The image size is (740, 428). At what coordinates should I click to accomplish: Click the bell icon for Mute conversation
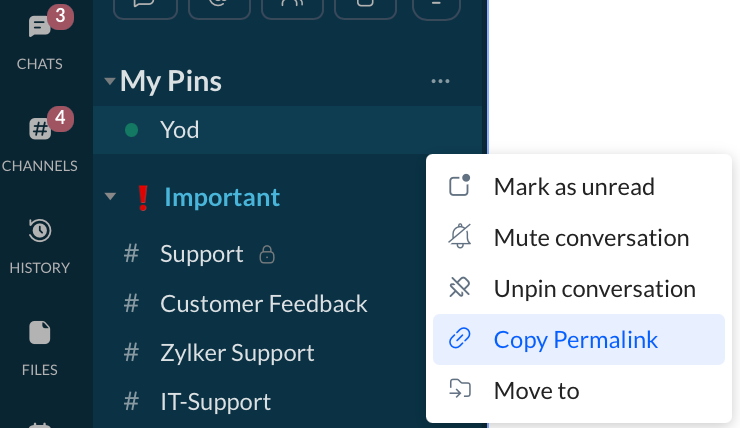click(x=460, y=236)
